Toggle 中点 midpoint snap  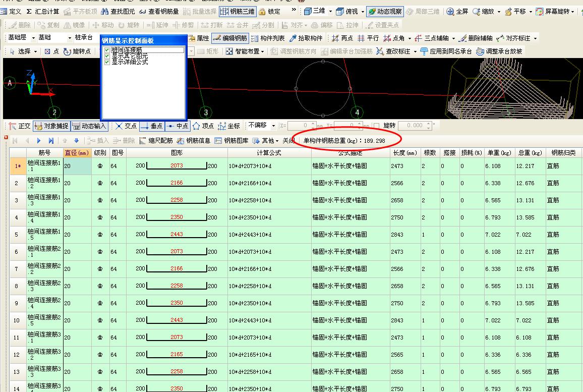tap(178, 126)
